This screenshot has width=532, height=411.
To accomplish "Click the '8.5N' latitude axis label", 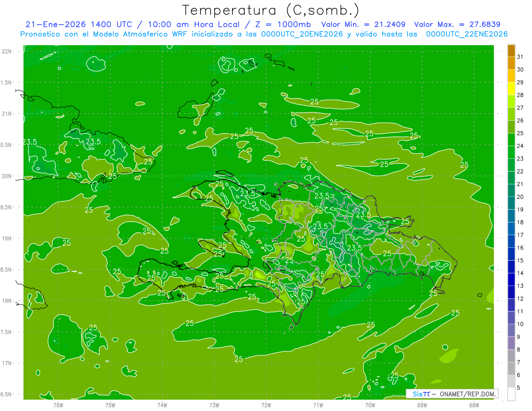I will point(6,270).
